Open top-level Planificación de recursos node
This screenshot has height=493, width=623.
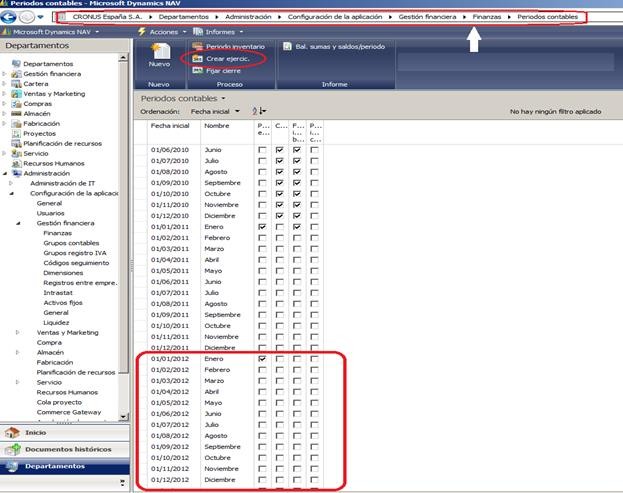point(62,143)
